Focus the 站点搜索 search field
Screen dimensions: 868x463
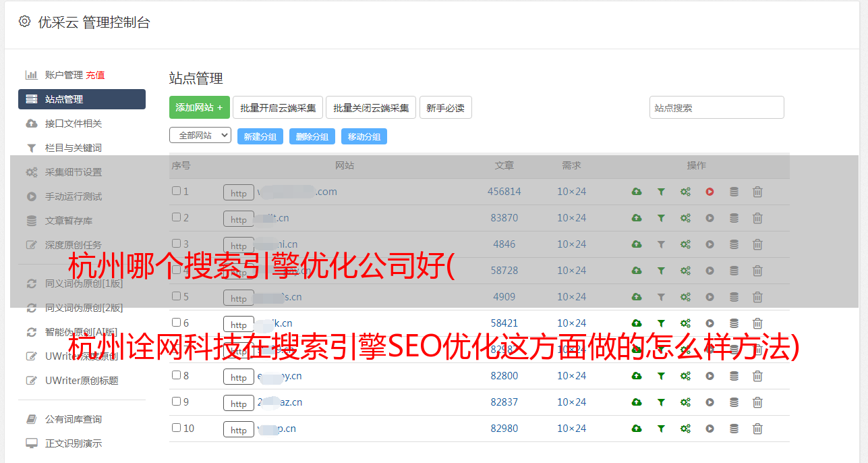[717, 107]
